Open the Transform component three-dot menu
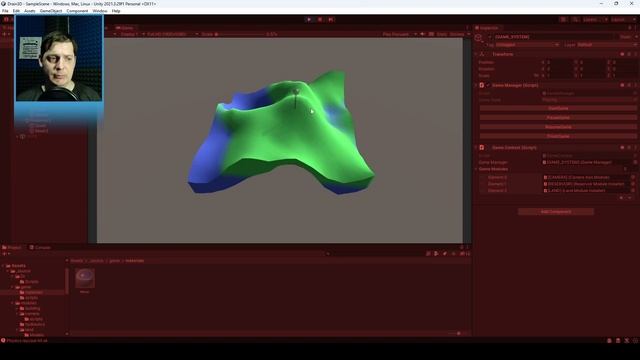The width and height of the screenshot is (640, 360). [636, 54]
